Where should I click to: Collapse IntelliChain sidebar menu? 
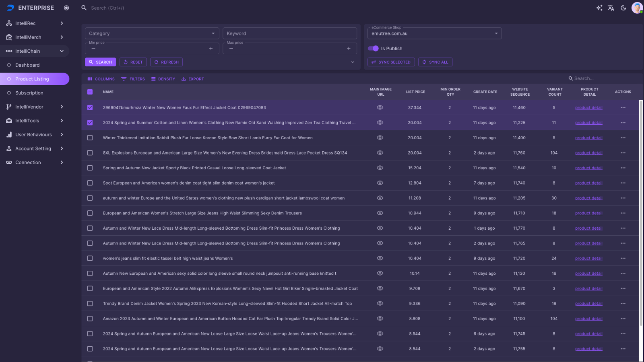[x=35, y=51]
